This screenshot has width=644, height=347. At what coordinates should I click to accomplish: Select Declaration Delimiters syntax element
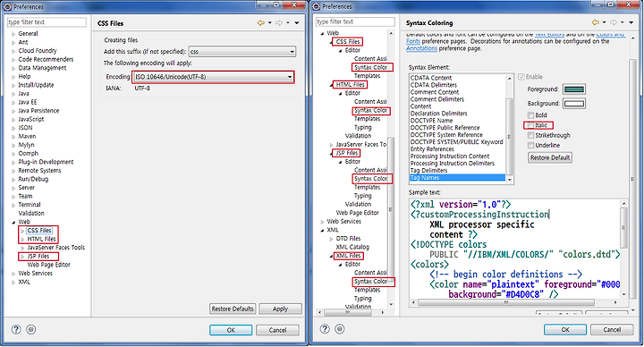pos(438,114)
